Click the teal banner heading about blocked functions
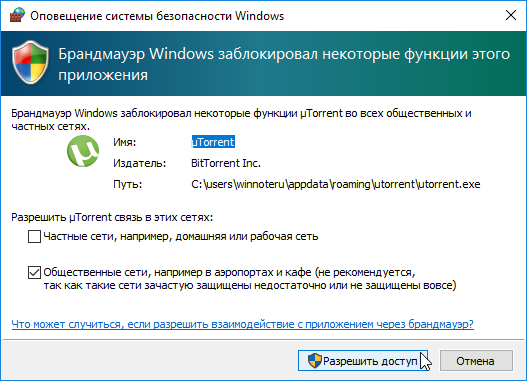Image resolution: width=527 pixels, height=381 pixels. 284,64
